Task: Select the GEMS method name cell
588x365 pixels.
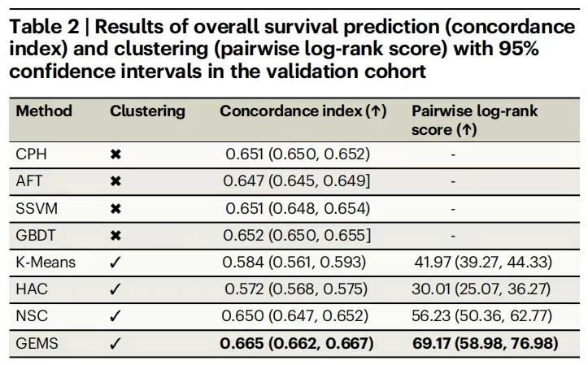Action: [x=36, y=343]
